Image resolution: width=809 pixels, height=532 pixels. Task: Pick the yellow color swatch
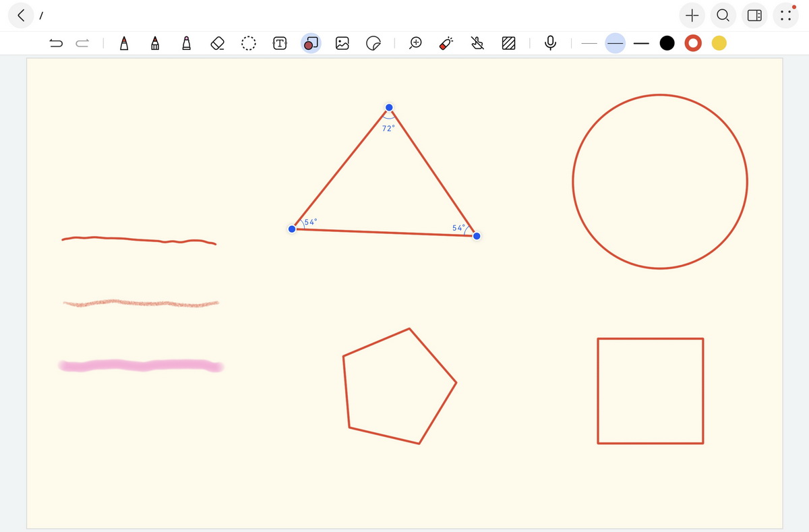[719, 44]
